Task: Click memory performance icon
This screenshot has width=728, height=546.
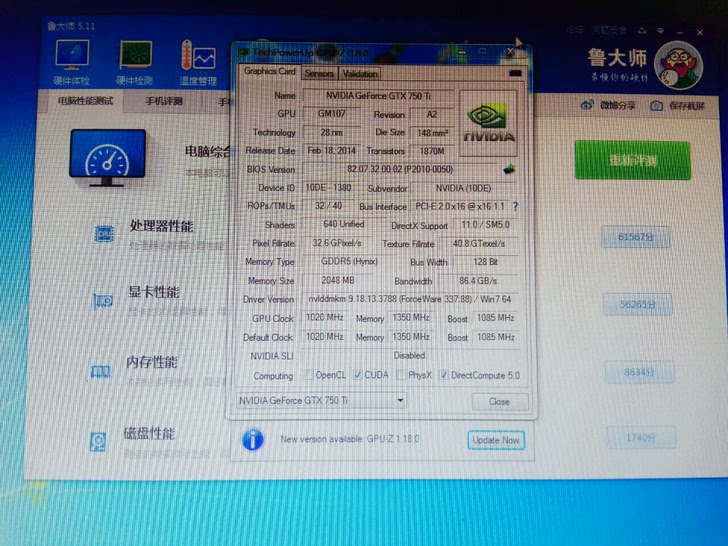Action: click(100, 371)
